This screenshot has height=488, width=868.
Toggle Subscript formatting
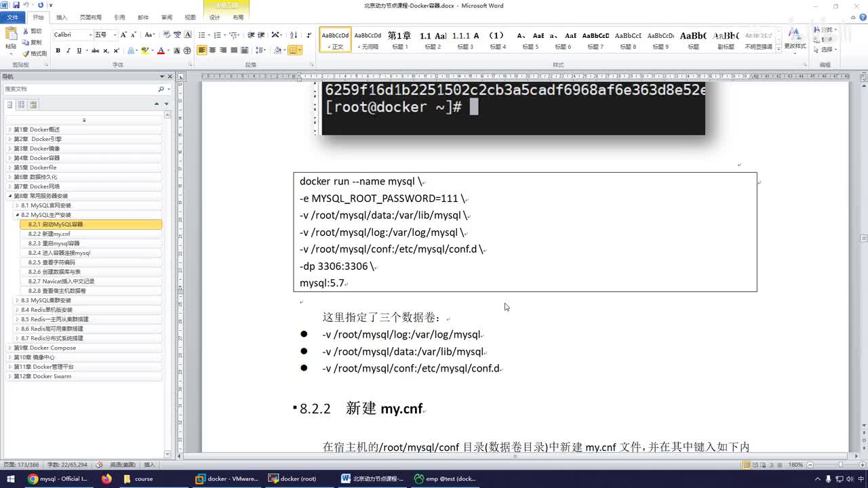(x=106, y=50)
